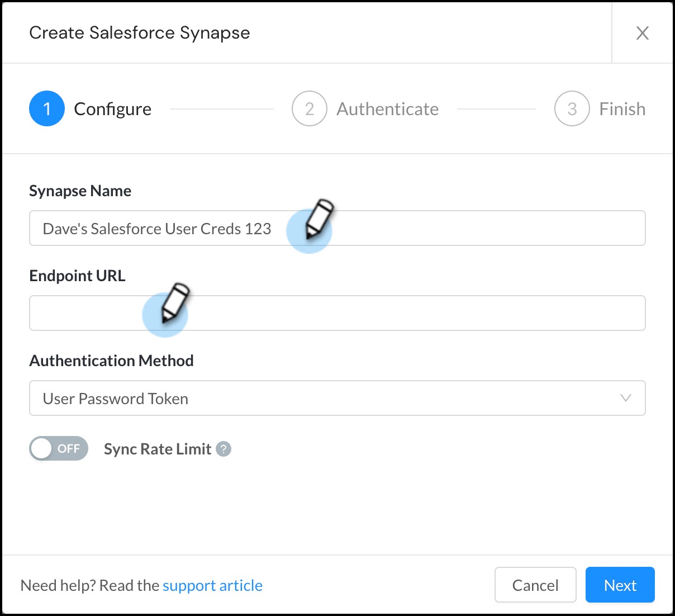
Task: Enable the Sync Rate Limit toggle
Action: point(58,448)
